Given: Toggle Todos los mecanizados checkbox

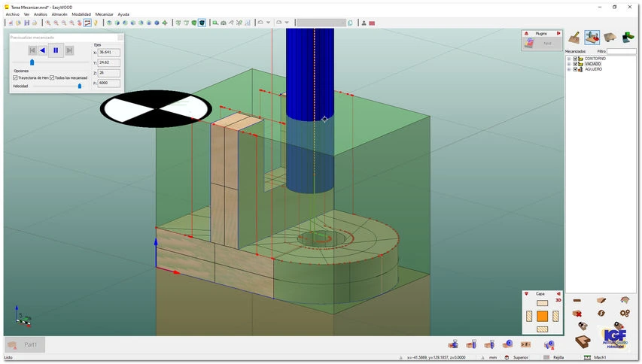Looking at the screenshot, I should pos(52,77).
